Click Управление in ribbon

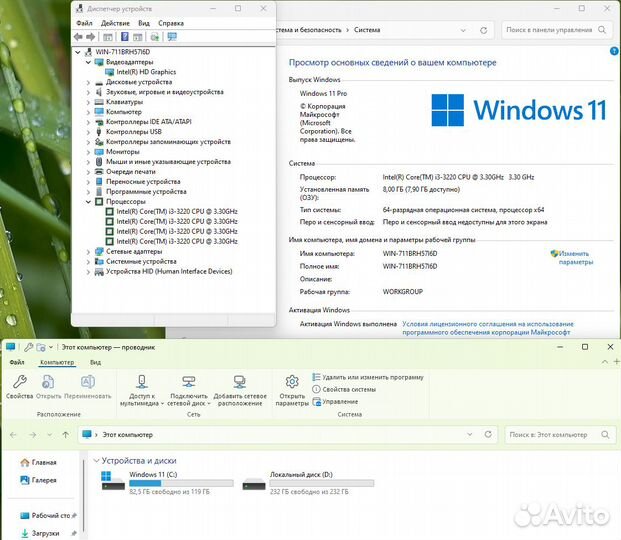tap(335, 402)
